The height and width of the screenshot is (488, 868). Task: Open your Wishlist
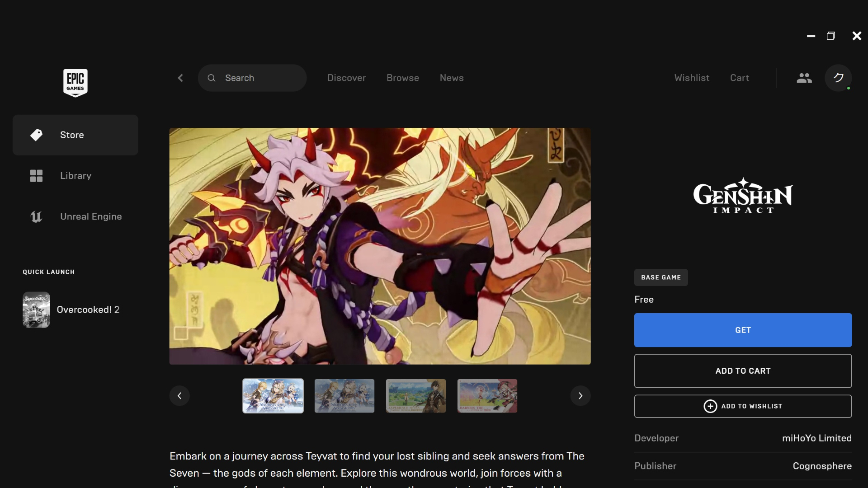coord(692,78)
